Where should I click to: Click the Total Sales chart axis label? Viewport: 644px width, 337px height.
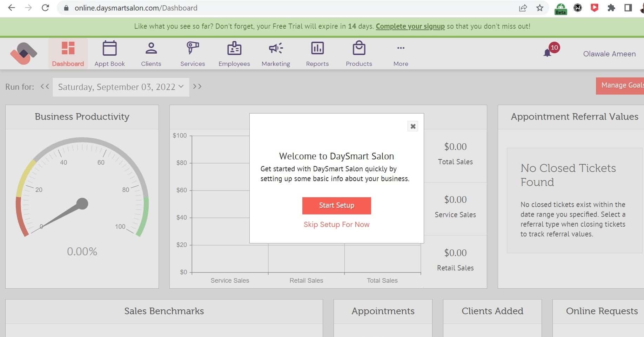tap(382, 281)
